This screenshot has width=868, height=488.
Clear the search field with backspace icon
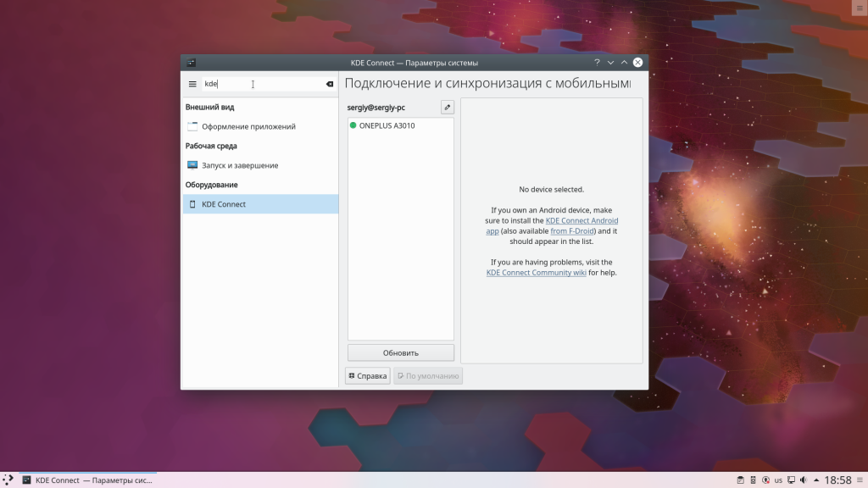point(329,84)
